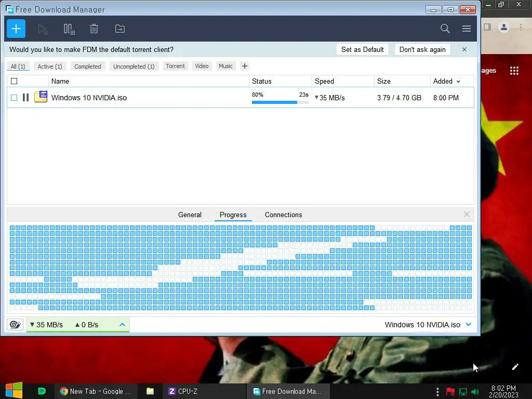532x399 pixels.
Task: Click the ISO file type icon
Action: pyautogui.click(x=41, y=97)
